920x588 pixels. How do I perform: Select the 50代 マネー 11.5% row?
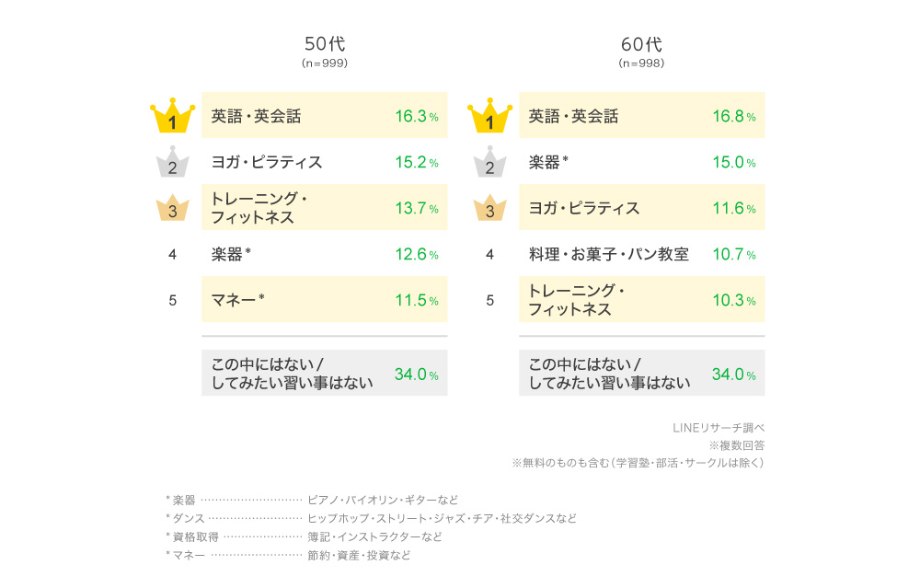coord(325,299)
